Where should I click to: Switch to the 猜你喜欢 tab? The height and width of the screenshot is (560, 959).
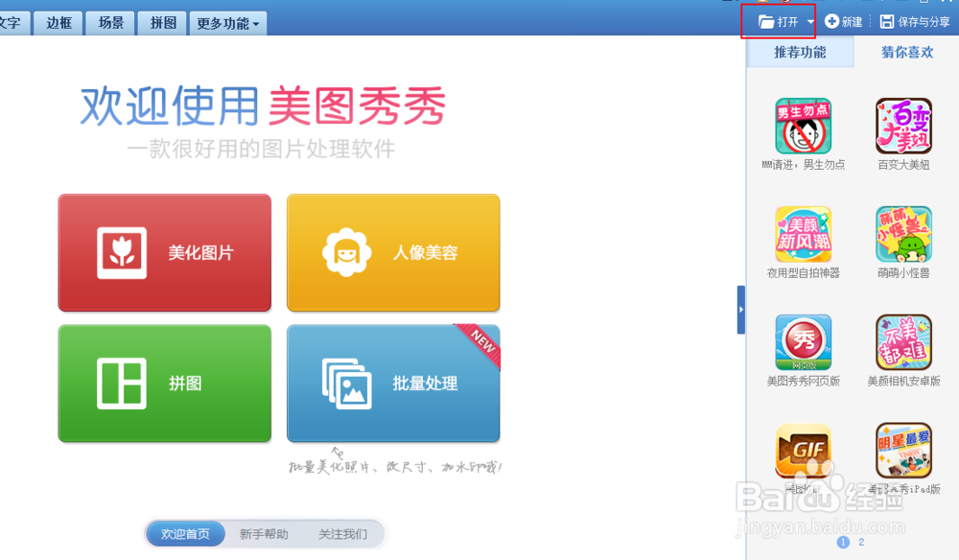[x=906, y=53]
